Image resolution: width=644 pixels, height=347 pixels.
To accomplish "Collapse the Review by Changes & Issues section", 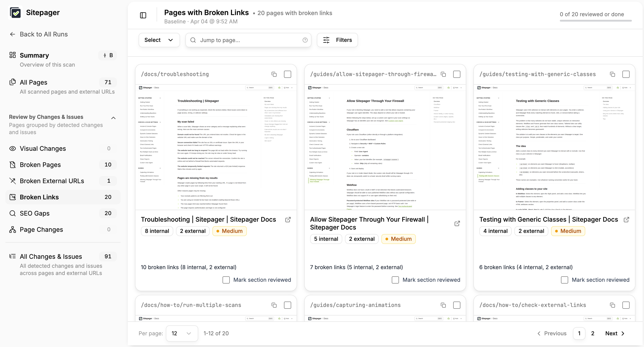I will click(x=113, y=118).
